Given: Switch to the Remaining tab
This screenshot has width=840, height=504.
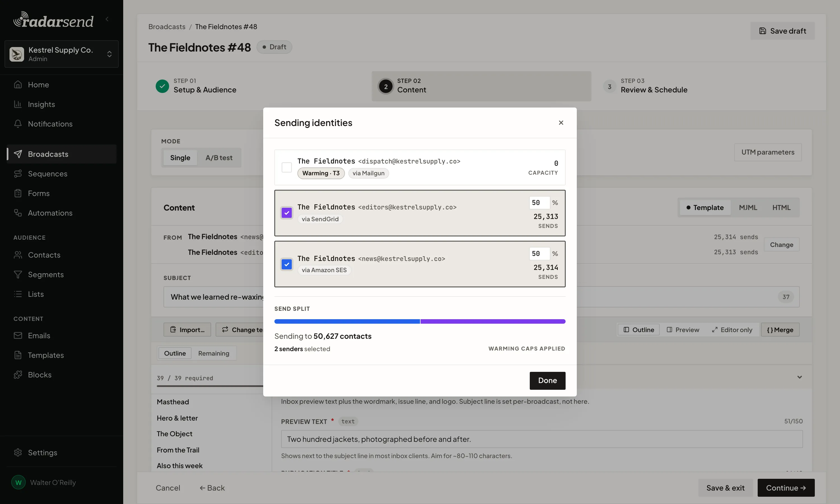Looking at the screenshot, I should pyautogui.click(x=214, y=354).
